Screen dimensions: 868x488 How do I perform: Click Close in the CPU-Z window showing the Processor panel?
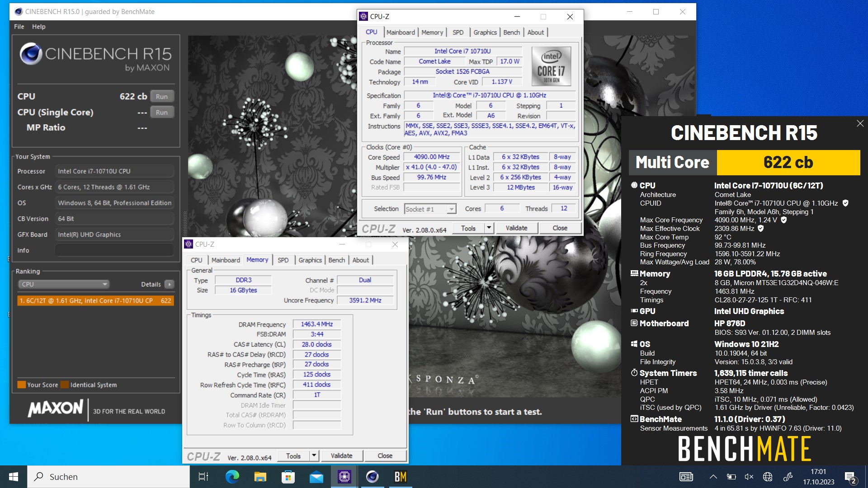[560, 228]
